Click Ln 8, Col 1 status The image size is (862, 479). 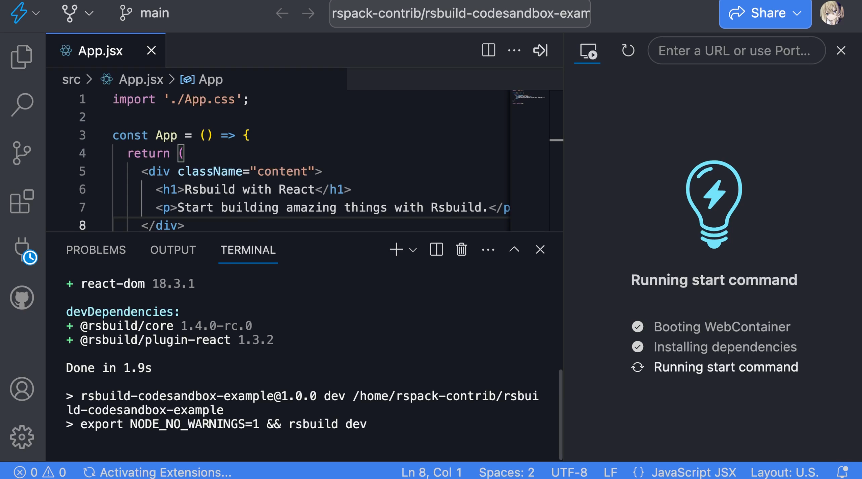tap(432, 472)
